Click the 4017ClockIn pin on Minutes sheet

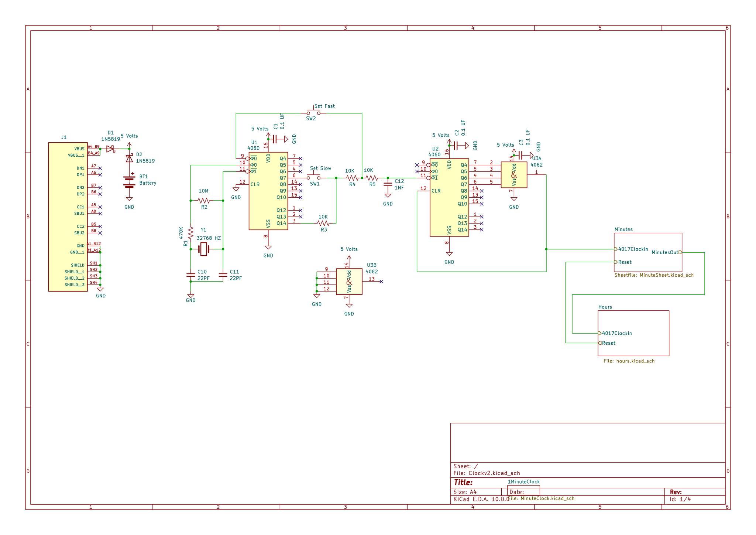(x=631, y=249)
